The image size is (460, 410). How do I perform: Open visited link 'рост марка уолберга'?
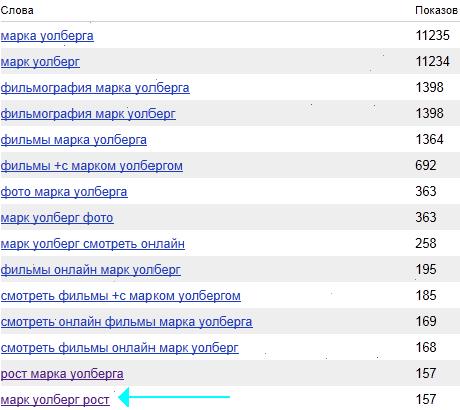point(62,374)
